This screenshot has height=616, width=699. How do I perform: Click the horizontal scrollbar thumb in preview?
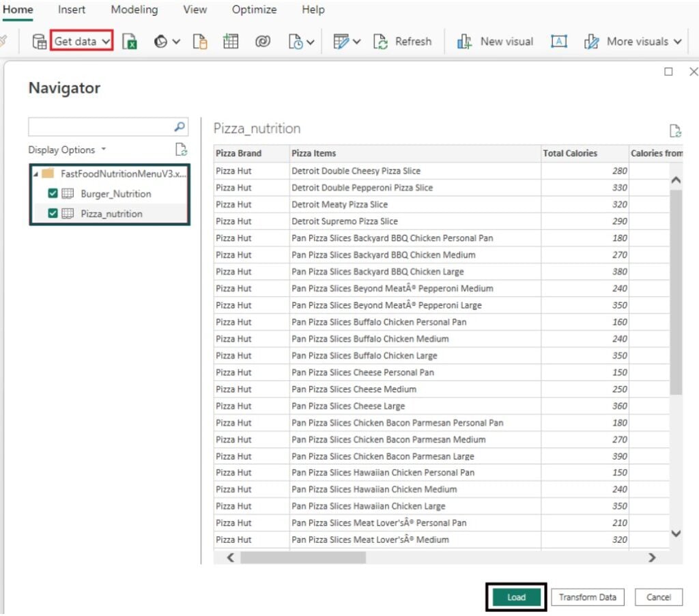click(x=303, y=557)
